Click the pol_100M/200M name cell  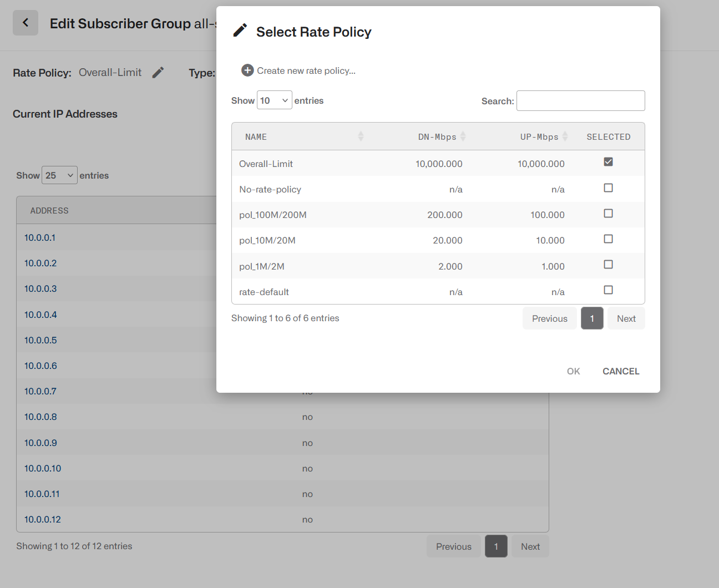273,215
